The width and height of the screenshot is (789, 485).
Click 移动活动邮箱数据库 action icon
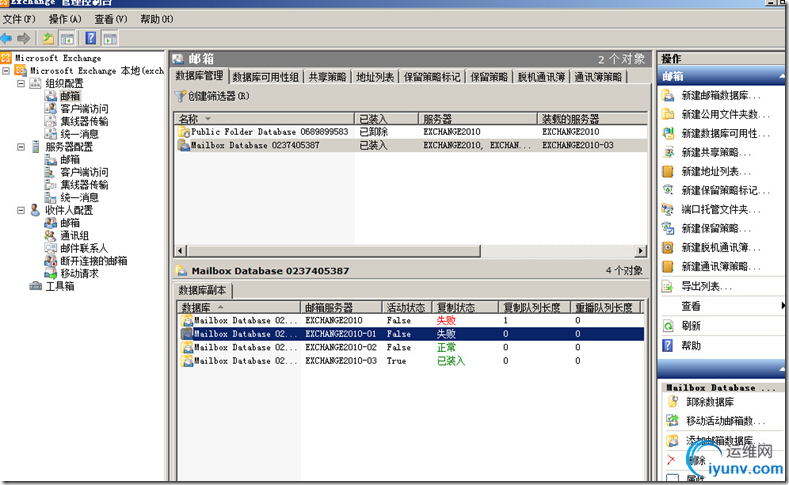point(673,420)
